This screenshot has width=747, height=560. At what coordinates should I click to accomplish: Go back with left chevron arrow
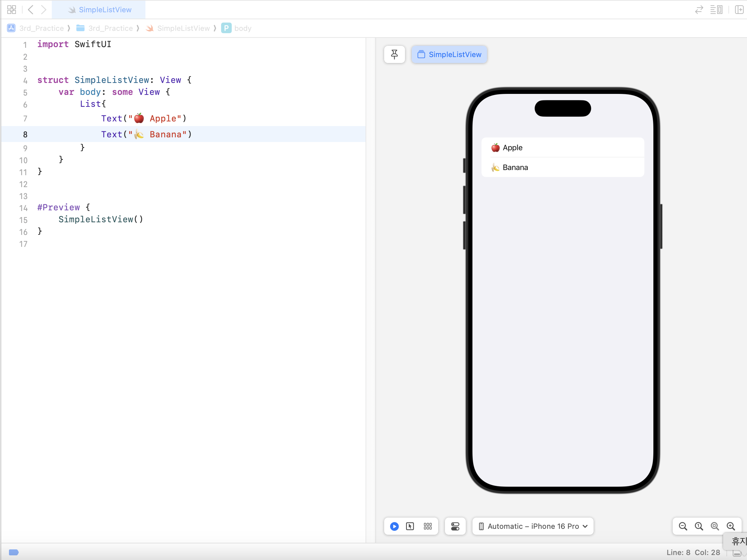[31, 9]
